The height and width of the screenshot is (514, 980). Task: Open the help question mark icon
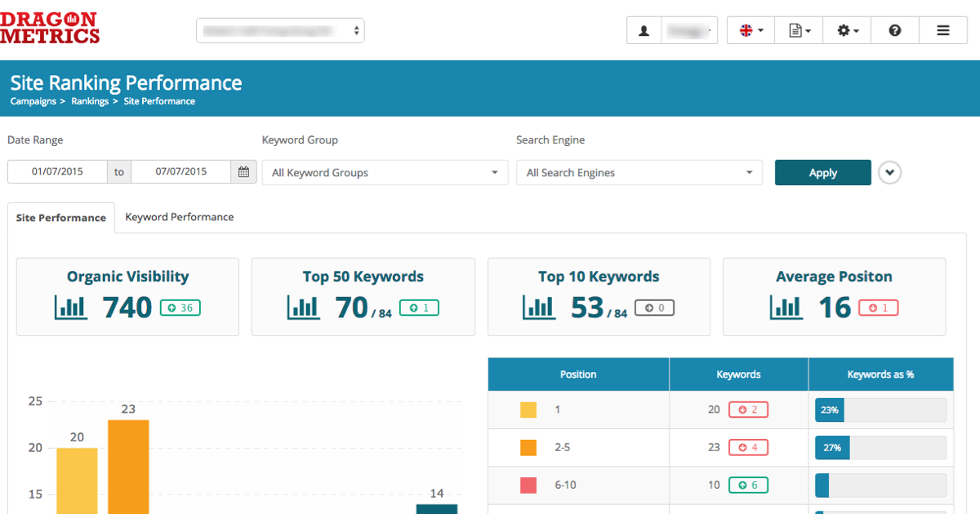tap(895, 30)
